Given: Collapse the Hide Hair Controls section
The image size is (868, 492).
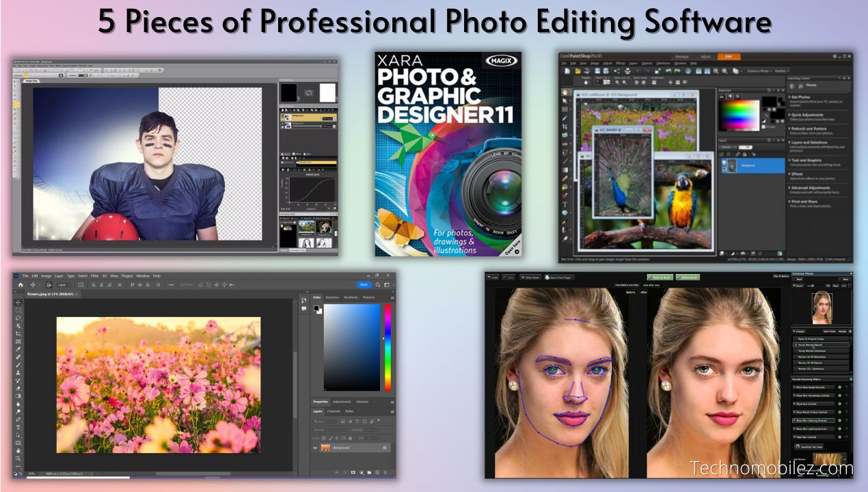Looking at the screenshot, I should tap(814, 437).
